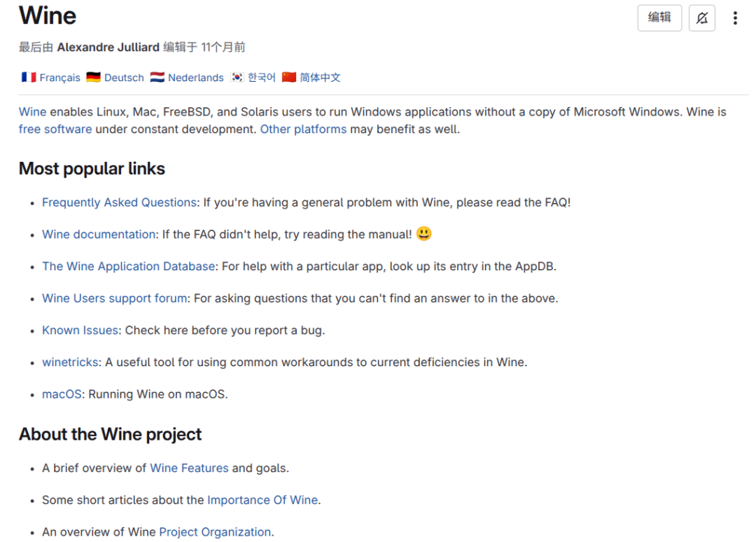
Task: Open the Wine Features link
Action: pos(189,468)
